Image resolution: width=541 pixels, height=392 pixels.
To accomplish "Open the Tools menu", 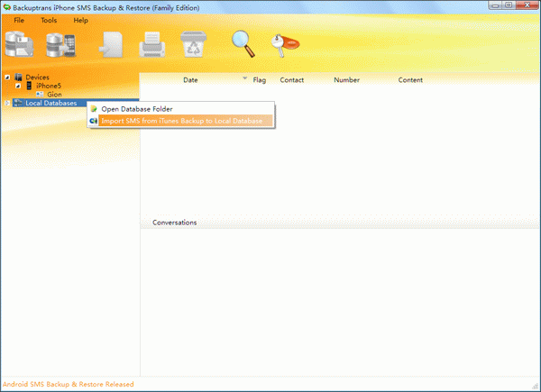I will (49, 21).
